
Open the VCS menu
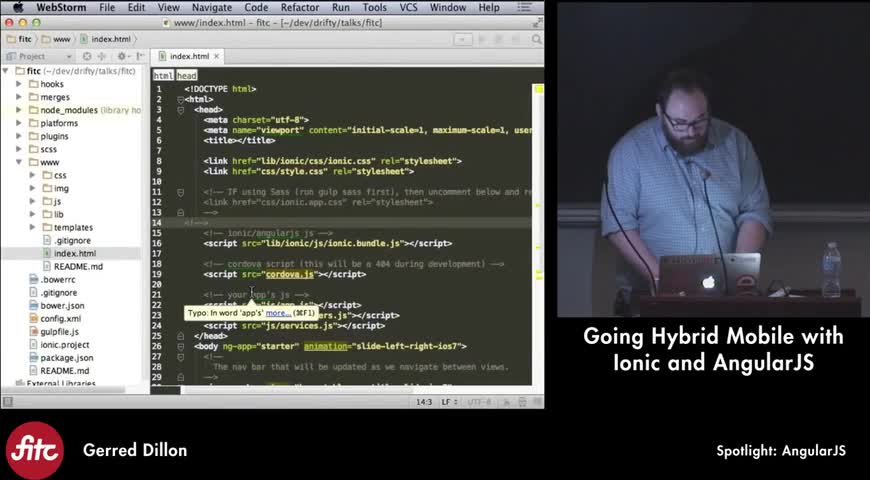tap(409, 7)
